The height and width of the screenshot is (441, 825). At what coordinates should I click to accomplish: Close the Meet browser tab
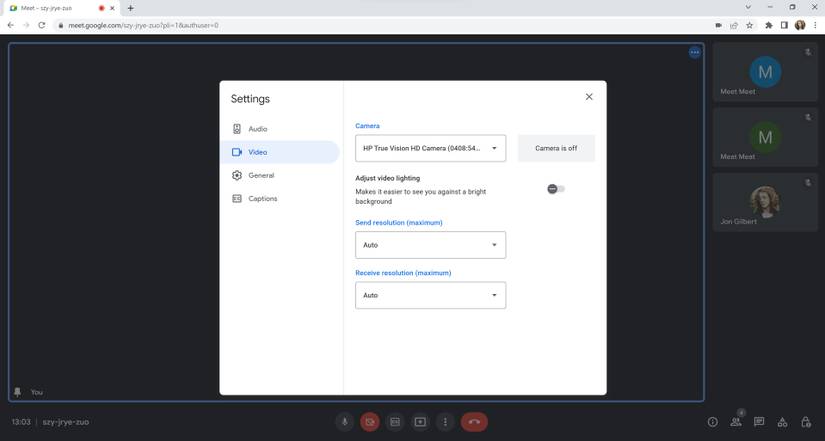(112, 8)
